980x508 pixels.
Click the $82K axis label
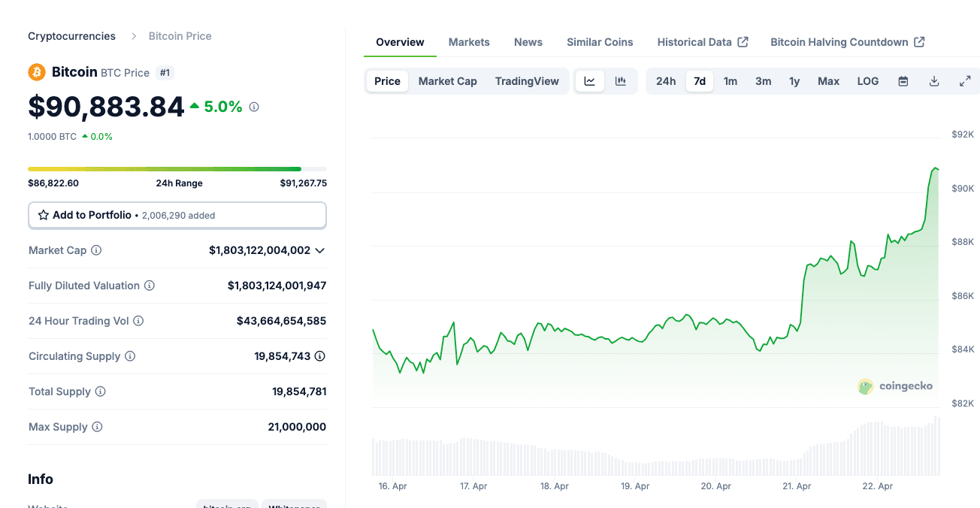(x=963, y=404)
